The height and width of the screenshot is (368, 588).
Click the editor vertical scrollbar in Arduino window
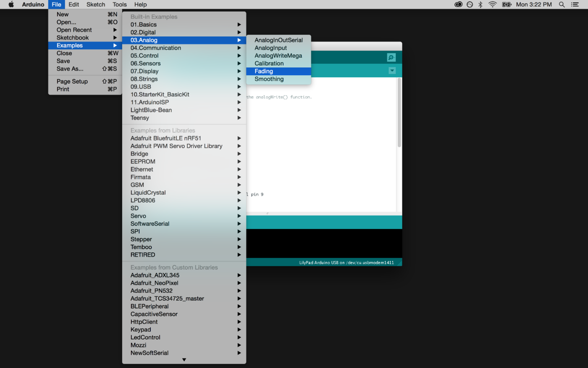[399, 113]
